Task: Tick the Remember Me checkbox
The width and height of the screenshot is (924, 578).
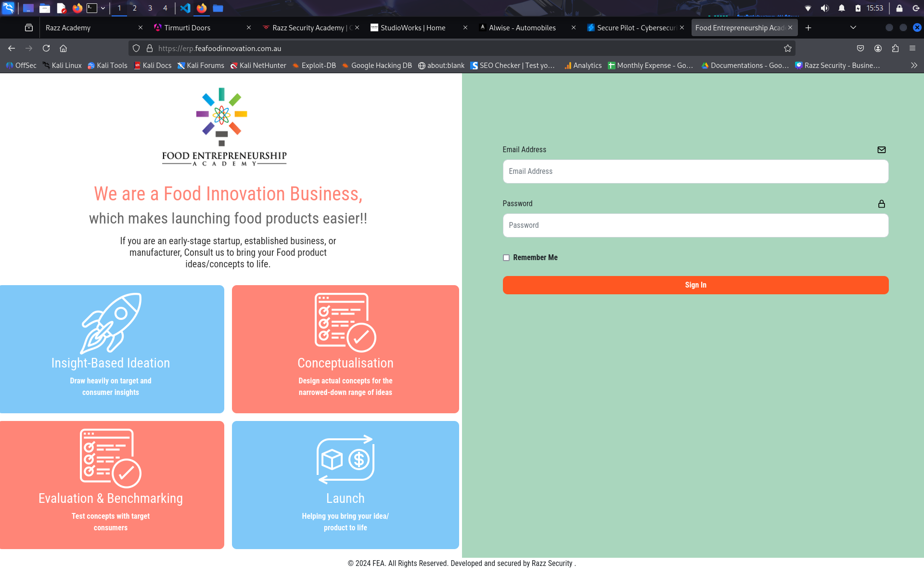Action: click(x=506, y=258)
